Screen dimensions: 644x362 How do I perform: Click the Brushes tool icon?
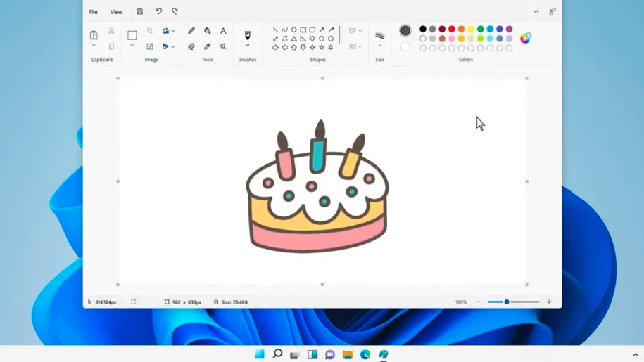248,35
